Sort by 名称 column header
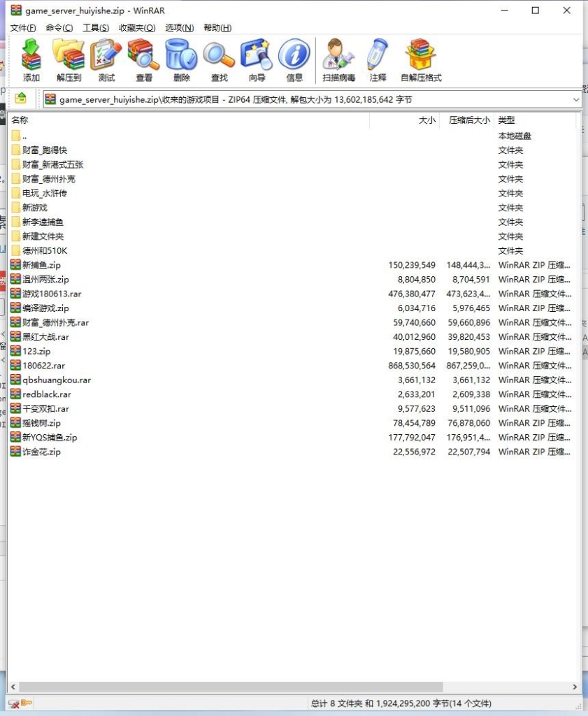Image resolution: width=588 pixels, height=716 pixels. (x=20, y=120)
